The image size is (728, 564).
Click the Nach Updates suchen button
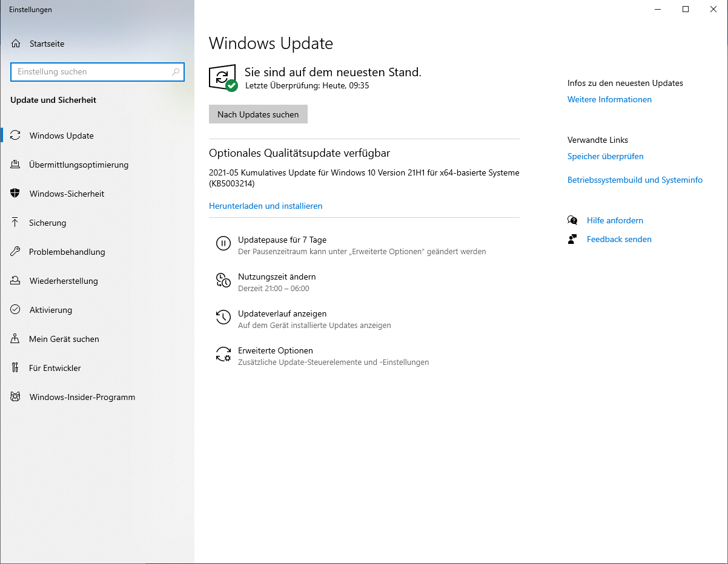pos(258,114)
